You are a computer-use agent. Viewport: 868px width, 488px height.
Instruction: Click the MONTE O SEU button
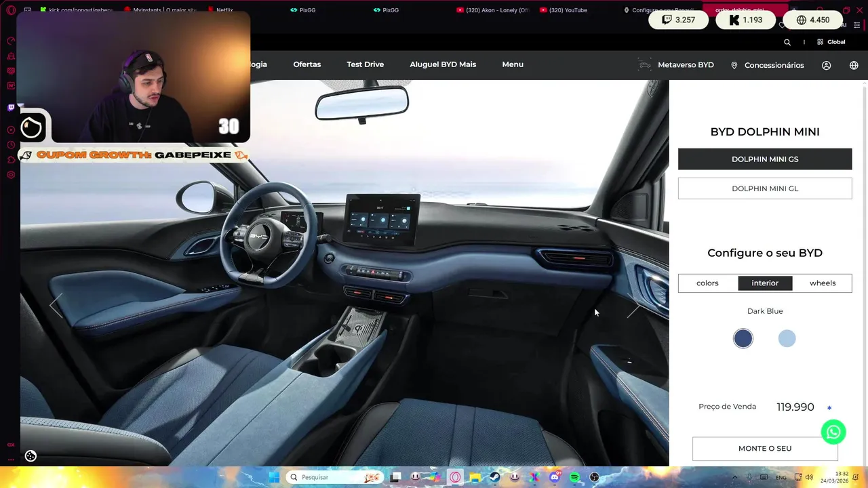click(x=765, y=449)
